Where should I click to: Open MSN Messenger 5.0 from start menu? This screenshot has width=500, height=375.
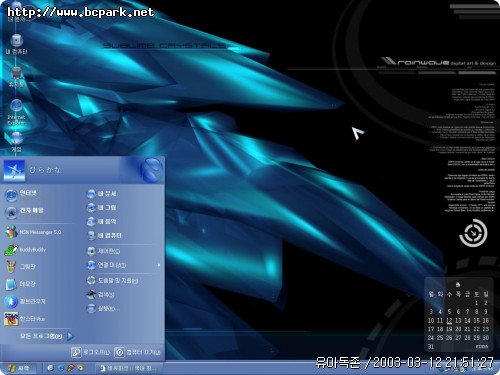(33, 232)
